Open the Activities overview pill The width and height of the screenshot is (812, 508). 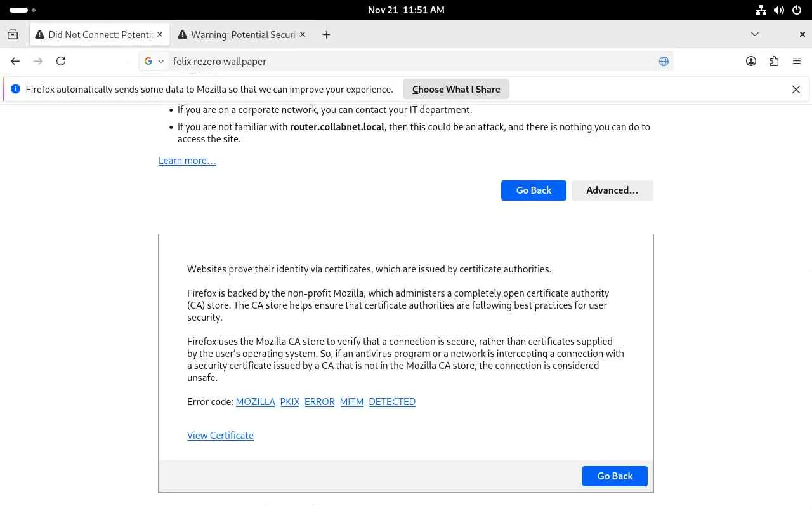pos(22,10)
